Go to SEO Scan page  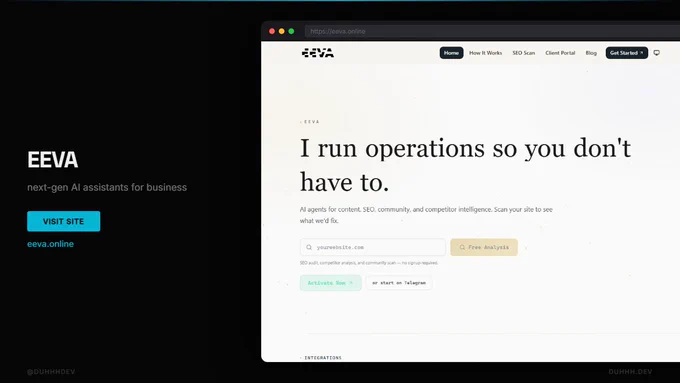pyautogui.click(x=523, y=53)
